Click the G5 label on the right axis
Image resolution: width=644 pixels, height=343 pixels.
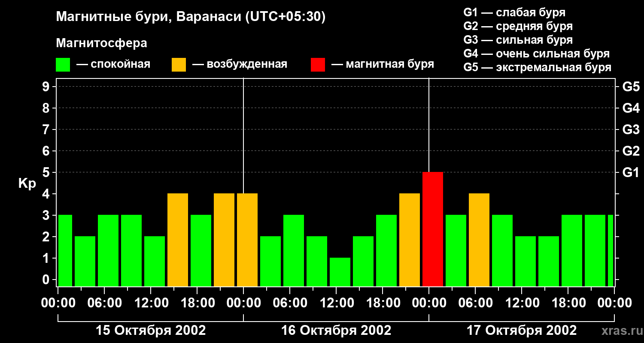pyautogui.click(x=631, y=87)
